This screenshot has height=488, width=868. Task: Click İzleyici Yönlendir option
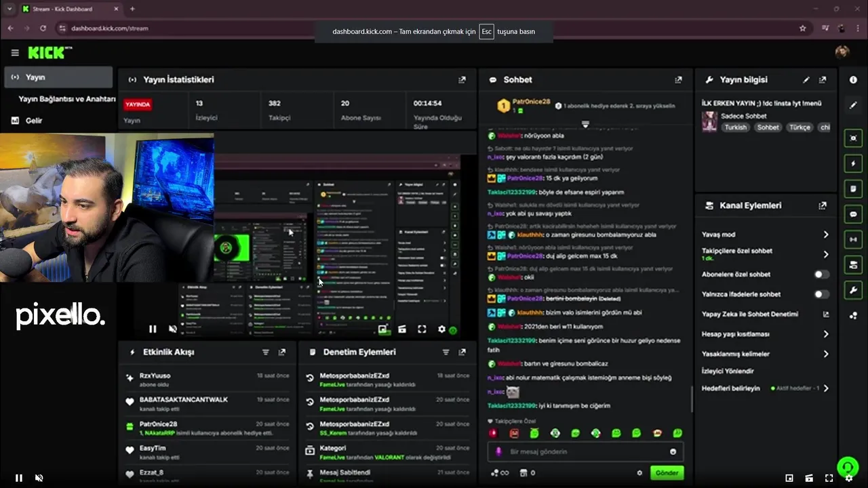point(728,371)
